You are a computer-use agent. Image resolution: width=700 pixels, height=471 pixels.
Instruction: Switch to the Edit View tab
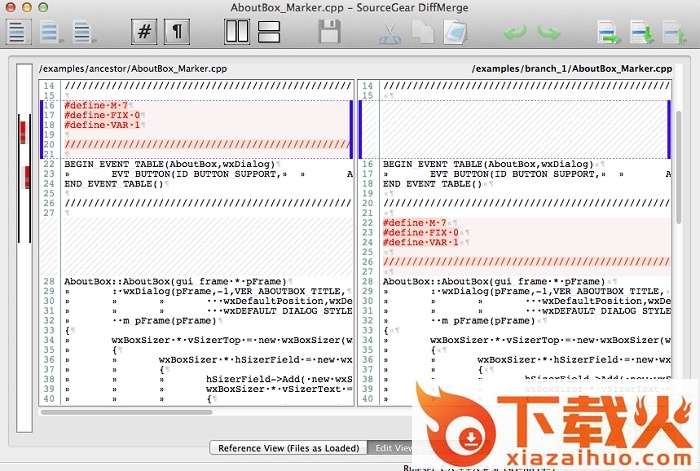391,448
